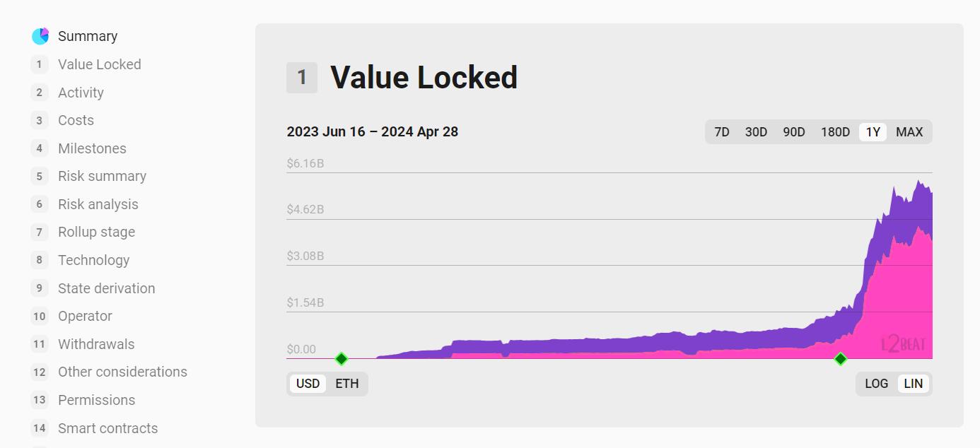Screen dimensions: 980x448
Task: Choose the 30D time range
Action: pyautogui.click(x=756, y=132)
